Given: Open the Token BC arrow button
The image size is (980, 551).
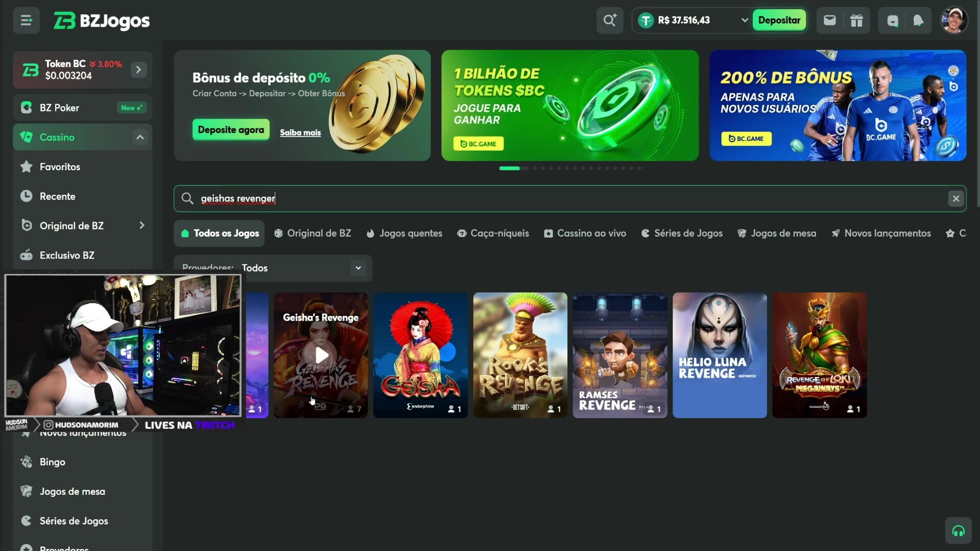Looking at the screenshot, I should 138,70.
